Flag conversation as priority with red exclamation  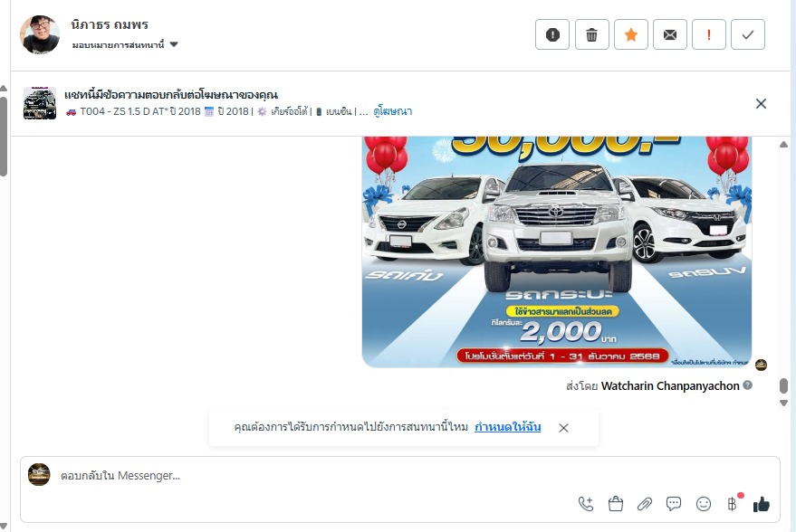pyautogui.click(x=709, y=34)
